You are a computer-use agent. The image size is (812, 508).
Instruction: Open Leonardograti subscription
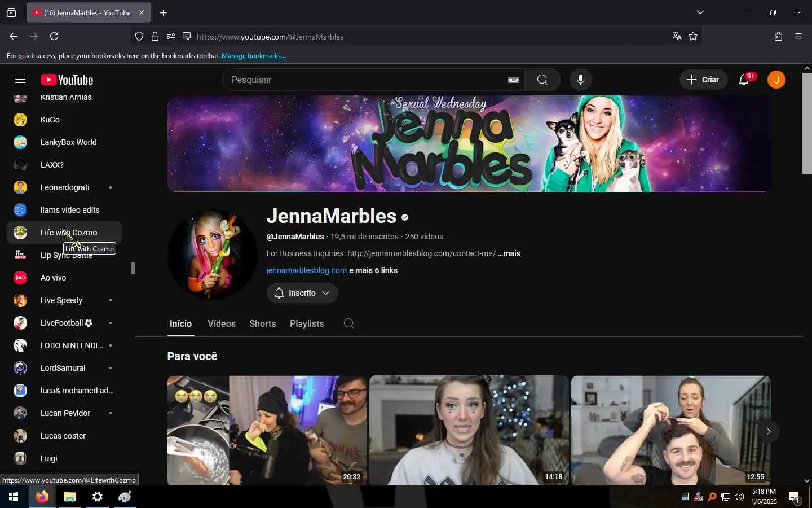click(x=64, y=187)
